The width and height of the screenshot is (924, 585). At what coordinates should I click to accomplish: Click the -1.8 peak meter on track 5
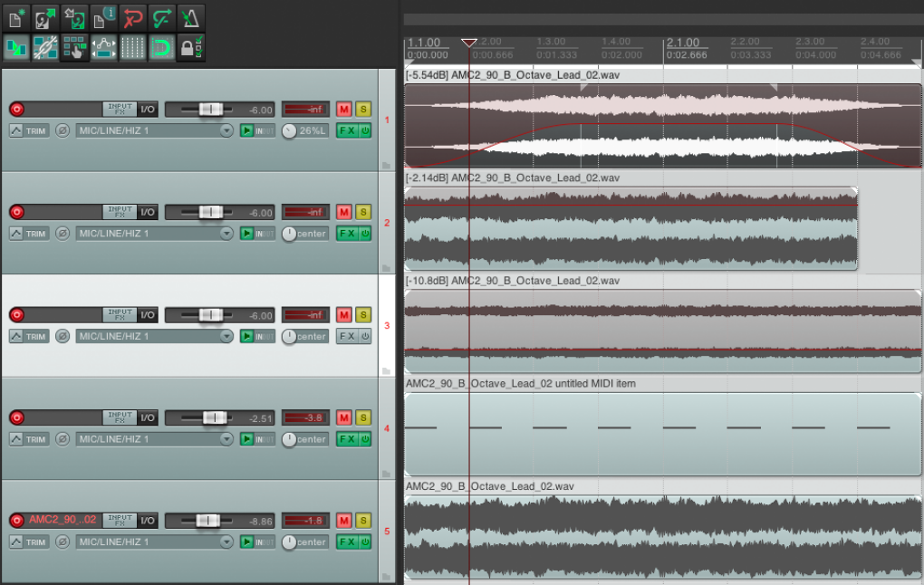click(x=305, y=520)
